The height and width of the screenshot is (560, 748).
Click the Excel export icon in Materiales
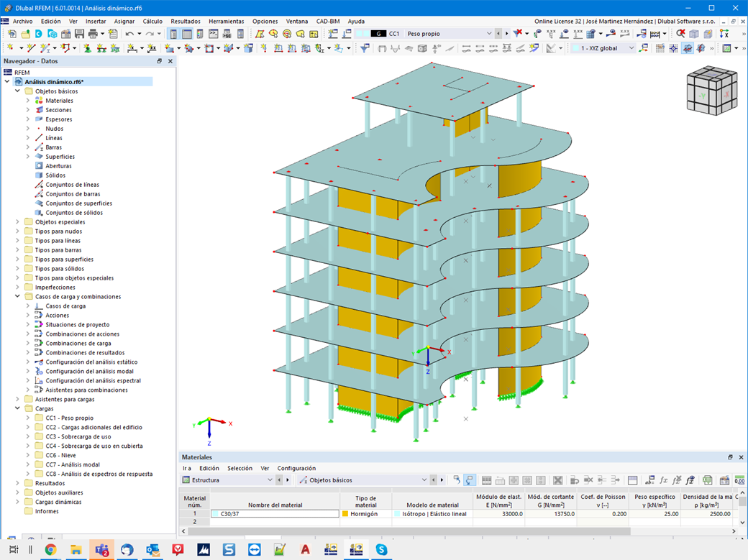click(x=708, y=480)
